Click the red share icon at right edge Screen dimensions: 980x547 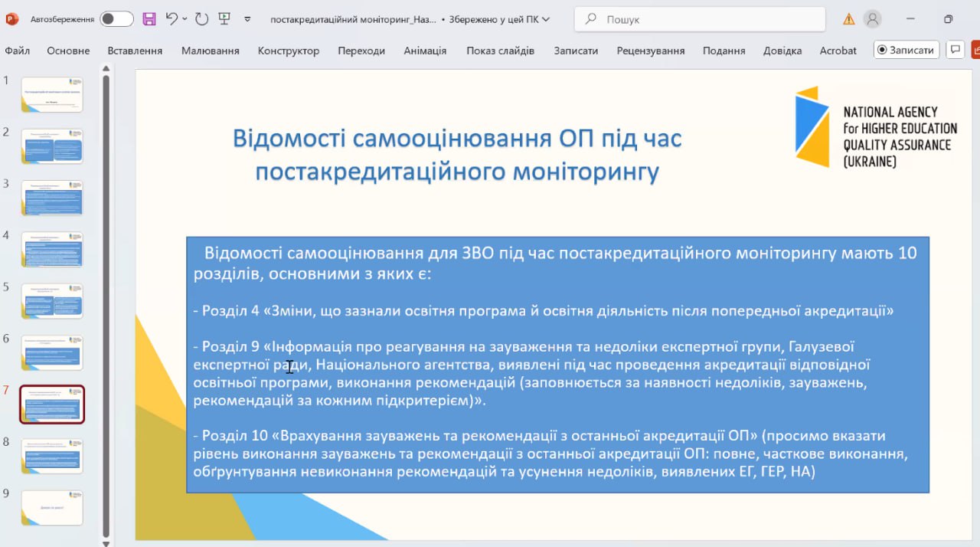(x=975, y=50)
